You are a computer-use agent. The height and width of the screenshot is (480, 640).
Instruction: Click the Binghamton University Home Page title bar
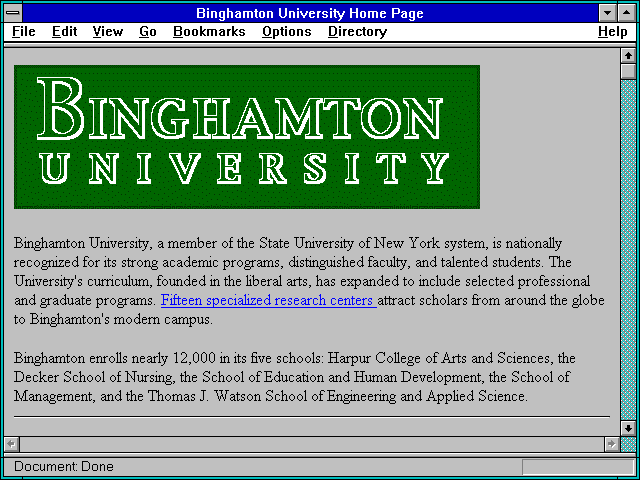[310, 13]
